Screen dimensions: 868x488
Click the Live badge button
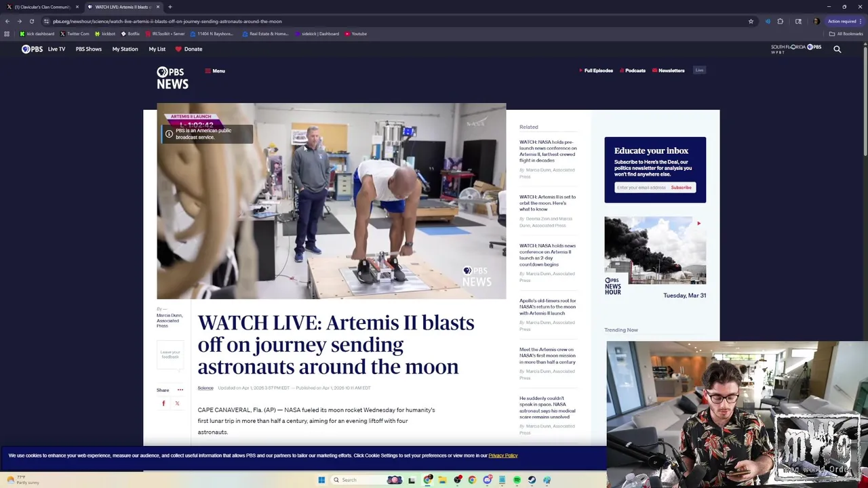(699, 70)
